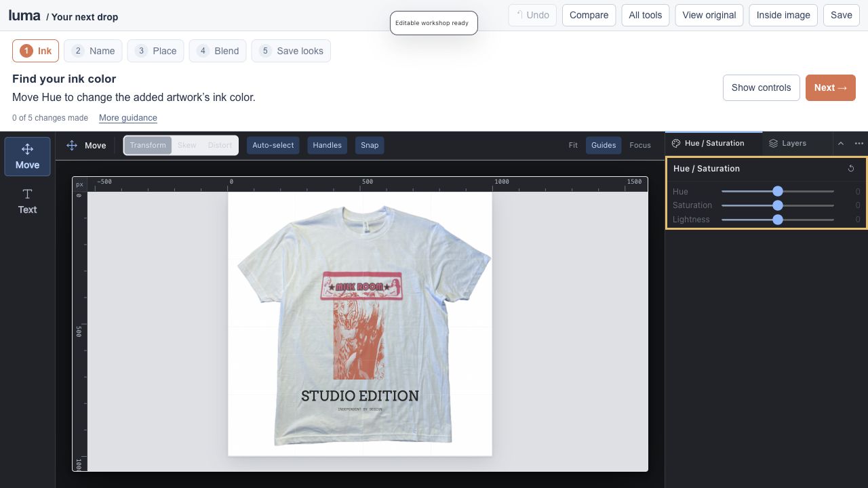Click Fit to fit canvas

(x=573, y=145)
